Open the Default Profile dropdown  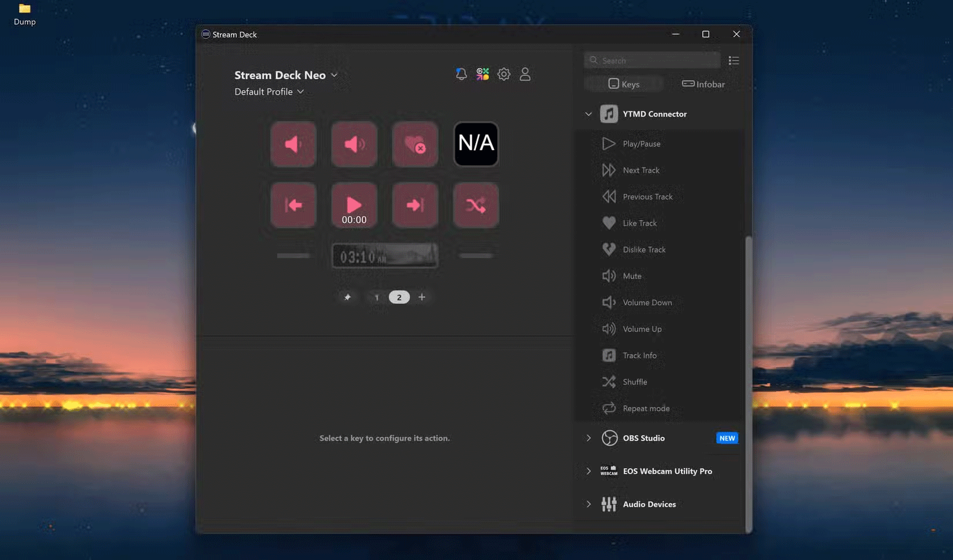click(x=269, y=91)
